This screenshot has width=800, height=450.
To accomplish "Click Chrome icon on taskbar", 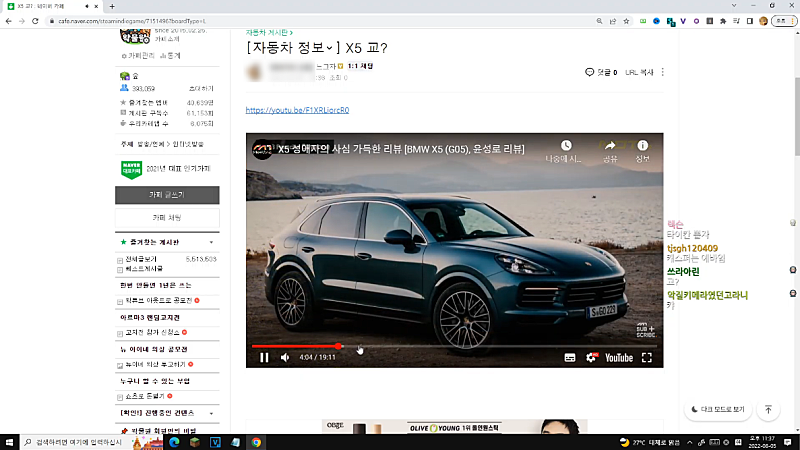I will [256, 442].
